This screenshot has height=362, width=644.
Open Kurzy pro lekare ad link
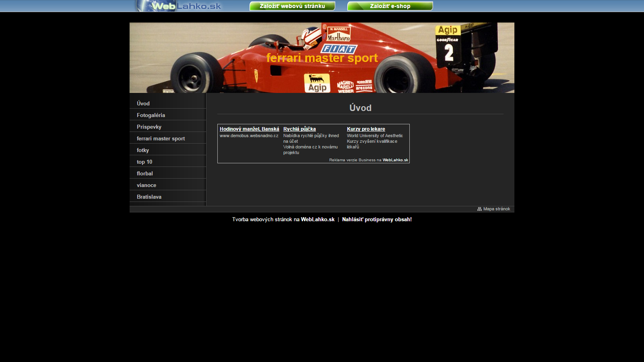click(x=366, y=129)
